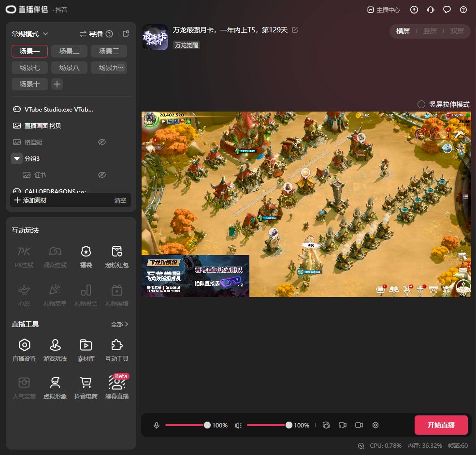This screenshot has height=455, width=476.
Task: Click the microphone icon to mute
Action: (x=157, y=425)
